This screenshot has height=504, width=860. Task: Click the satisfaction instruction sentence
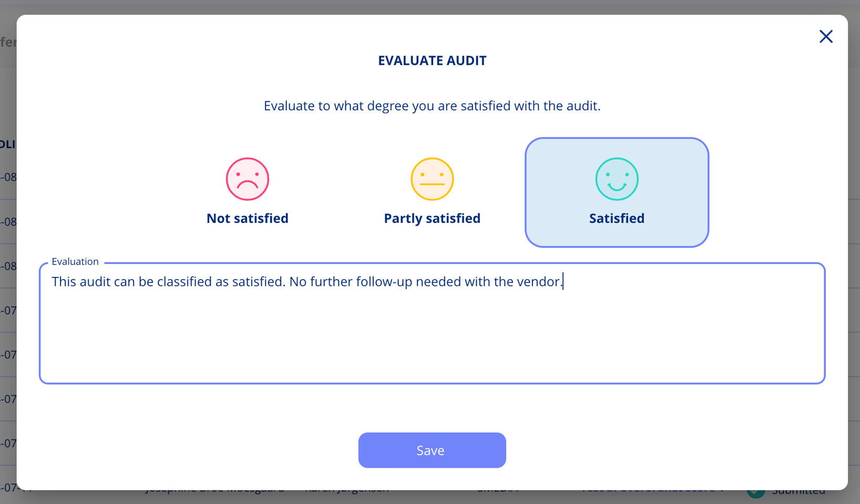click(432, 106)
